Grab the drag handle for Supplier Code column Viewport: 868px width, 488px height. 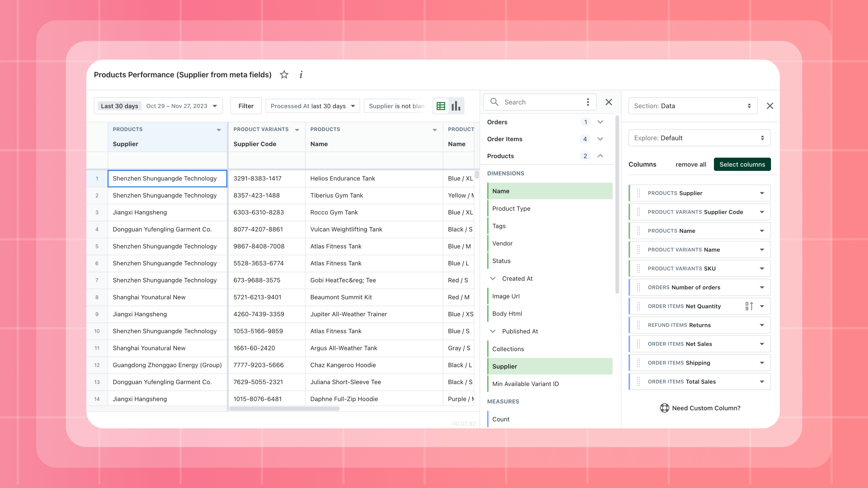(x=639, y=212)
